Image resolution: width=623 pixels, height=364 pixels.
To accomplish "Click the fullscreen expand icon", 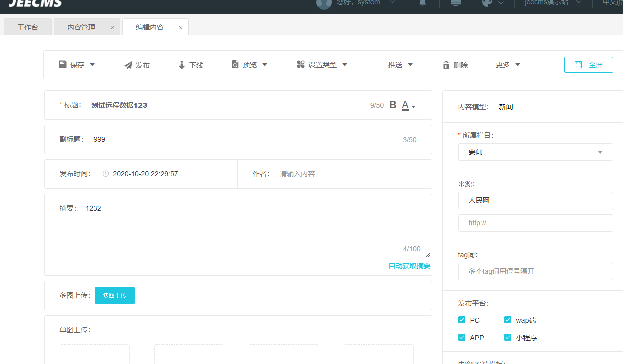I will coord(578,65).
